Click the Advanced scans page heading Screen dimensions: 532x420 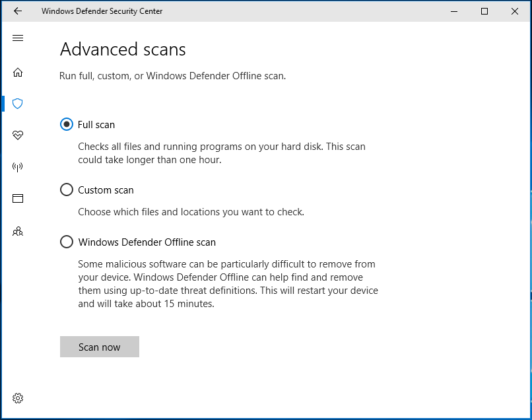[x=123, y=50]
